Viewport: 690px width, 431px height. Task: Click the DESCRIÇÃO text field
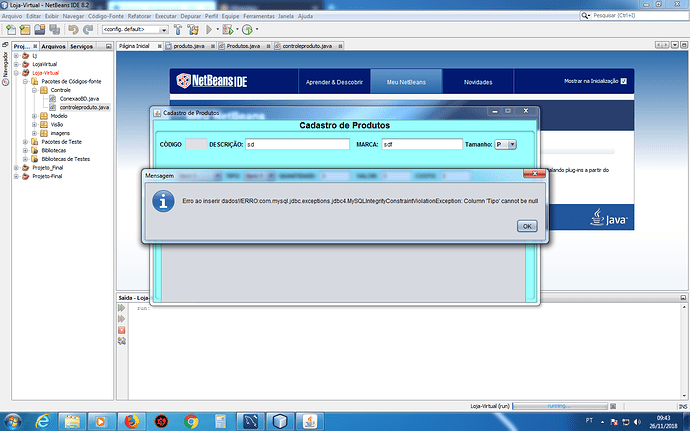point(297,144)
